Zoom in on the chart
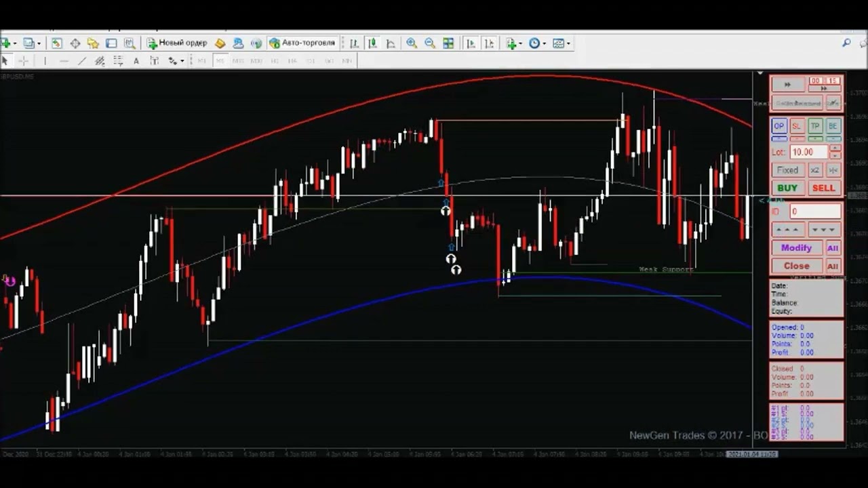868x488 pixels. pos(412,43)
